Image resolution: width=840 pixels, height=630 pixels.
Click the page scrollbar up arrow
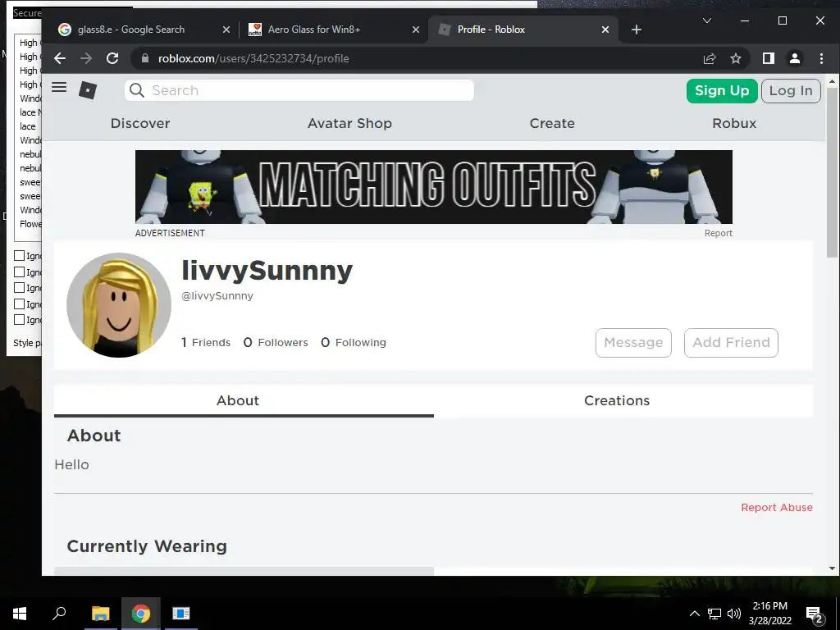pyautogui.click(x=832, y=82)
